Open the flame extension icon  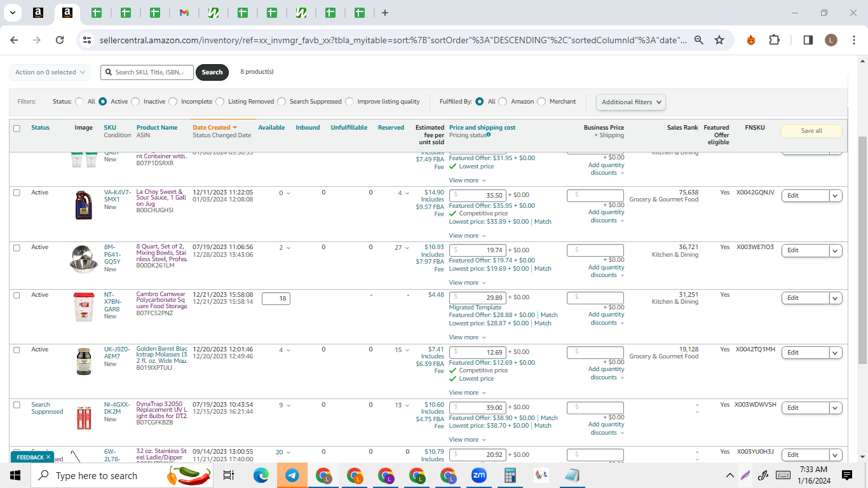tap(751, 40)
